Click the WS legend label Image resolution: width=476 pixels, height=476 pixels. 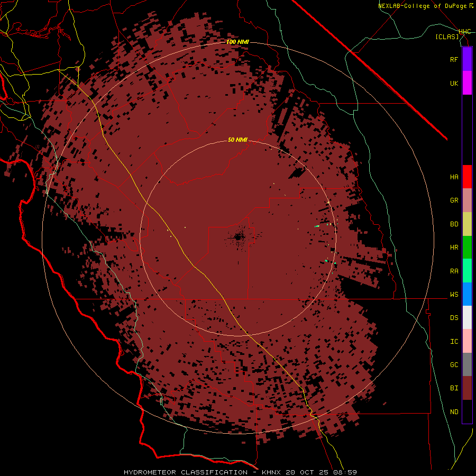tap(454, 295)
